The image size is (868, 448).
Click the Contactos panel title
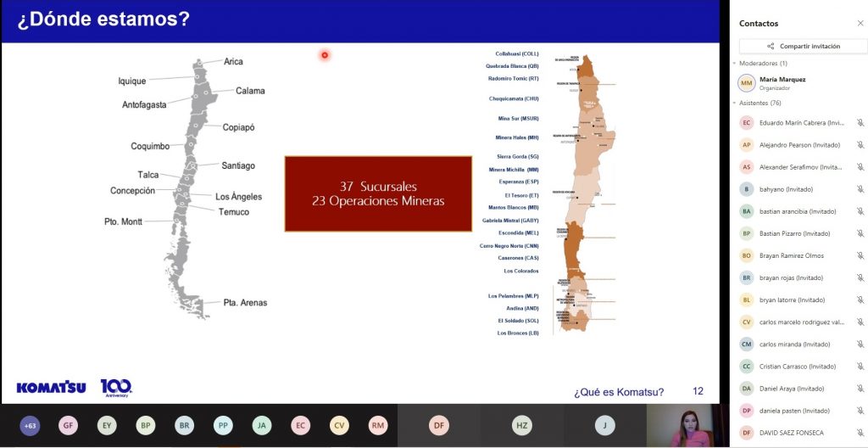759,23
